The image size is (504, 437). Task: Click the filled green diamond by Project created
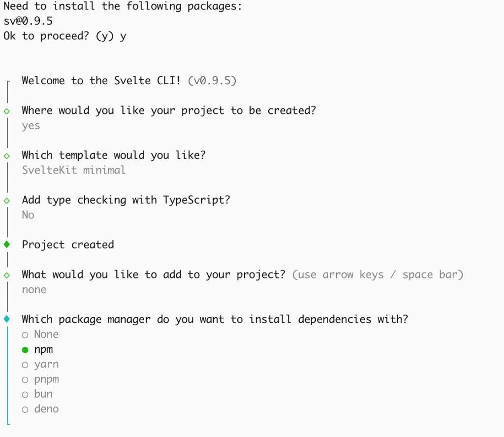point(7,244)
